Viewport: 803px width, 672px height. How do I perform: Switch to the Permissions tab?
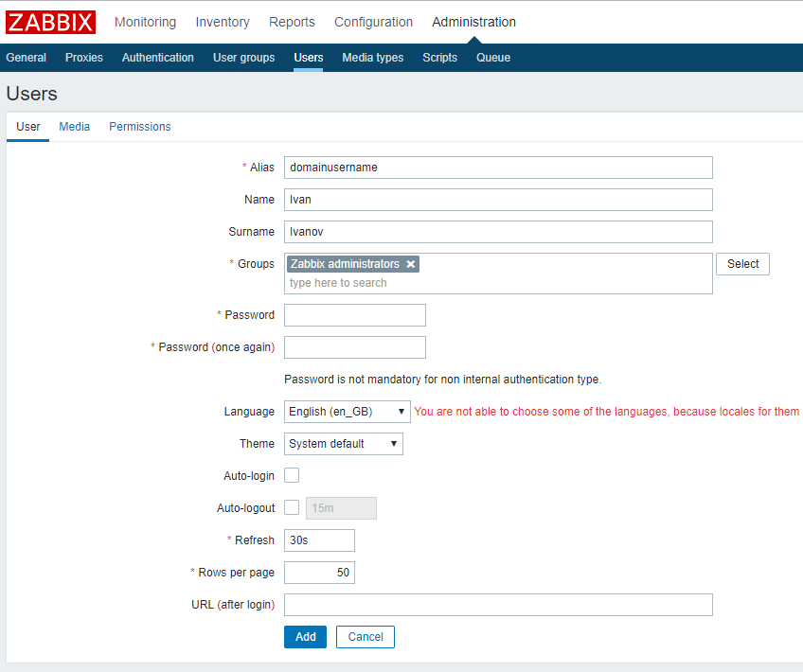[x=140, y=127]
